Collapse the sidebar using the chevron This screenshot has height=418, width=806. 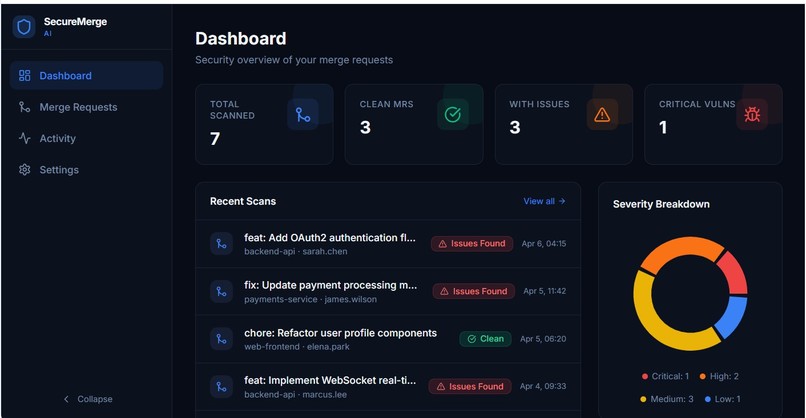tap(66, 399)
